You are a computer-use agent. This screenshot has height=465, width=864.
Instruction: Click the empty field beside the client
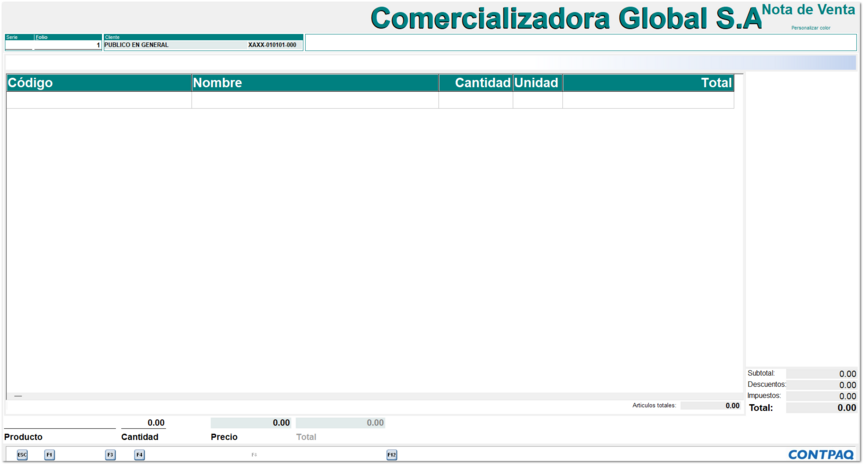click(581, 43)
